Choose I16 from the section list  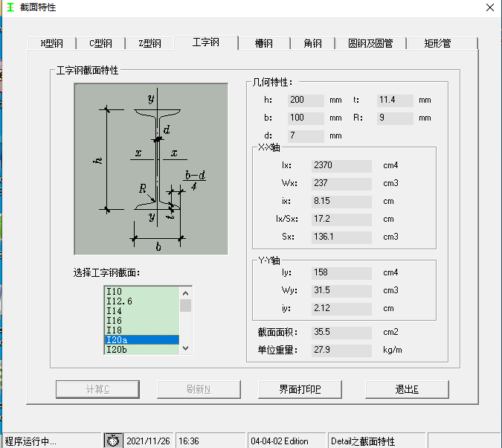tap(142, 320)
